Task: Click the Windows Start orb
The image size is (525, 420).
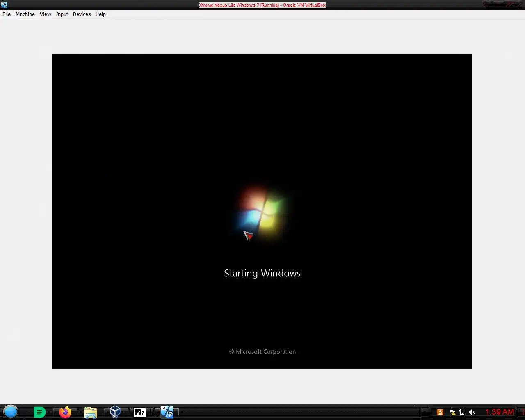Action: click(x=11, y=412)
